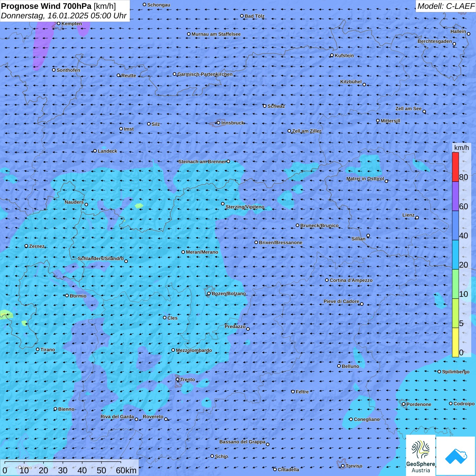This screenshot has height=476, width=476.
Task: Click the purple legend color between 60 and 80
Action: point(455,196)
